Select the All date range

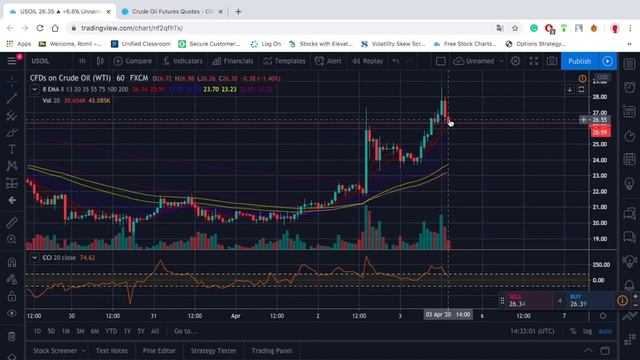click(x=155, y=331)
